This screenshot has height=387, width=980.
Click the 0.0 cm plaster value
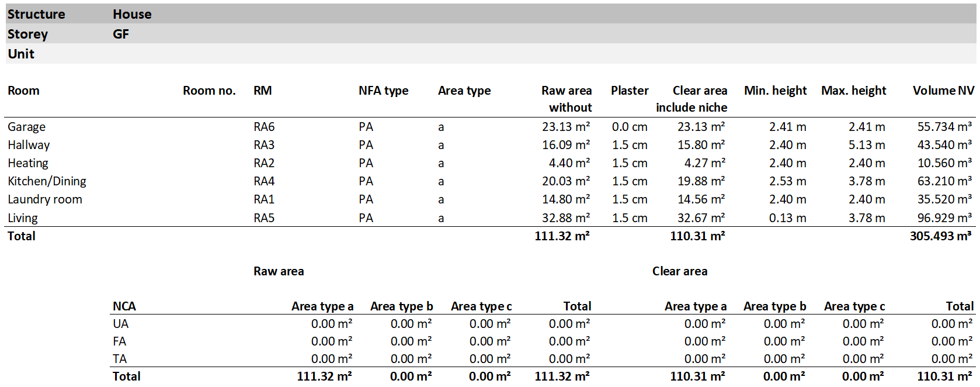tap(630, 127)
